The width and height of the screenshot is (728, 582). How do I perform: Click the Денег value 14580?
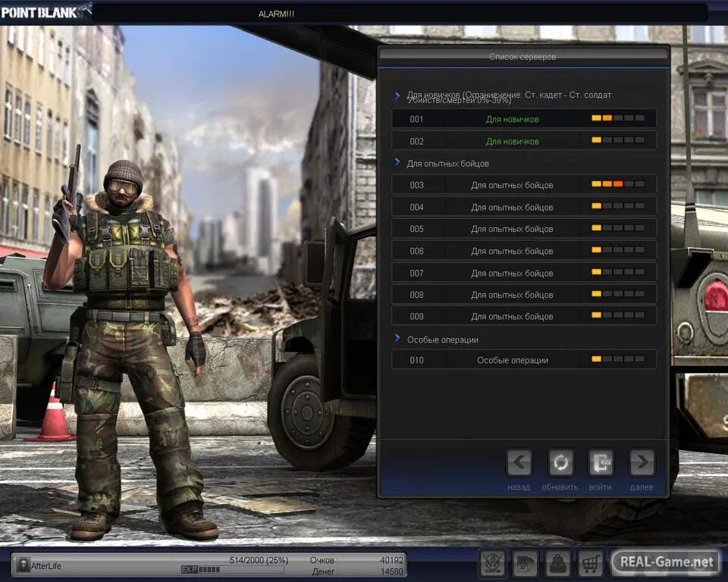pos(392,571)
